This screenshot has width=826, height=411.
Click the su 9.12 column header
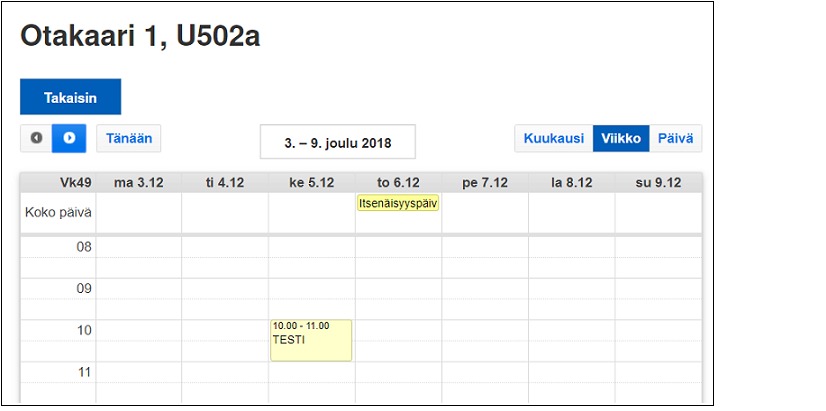pyautogui.click(x=658, y=182)
